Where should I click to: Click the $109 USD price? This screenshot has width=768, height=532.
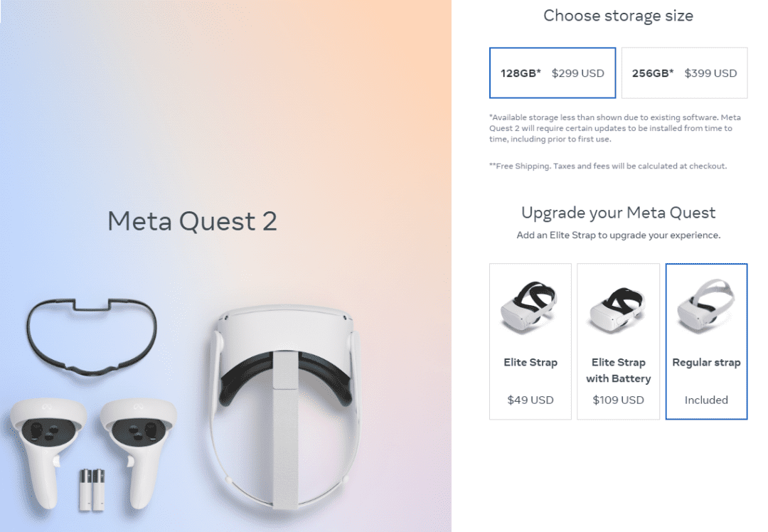(x=618, y=400)
